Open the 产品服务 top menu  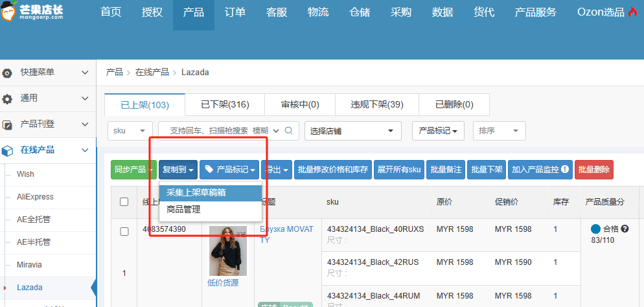point(536,12)
